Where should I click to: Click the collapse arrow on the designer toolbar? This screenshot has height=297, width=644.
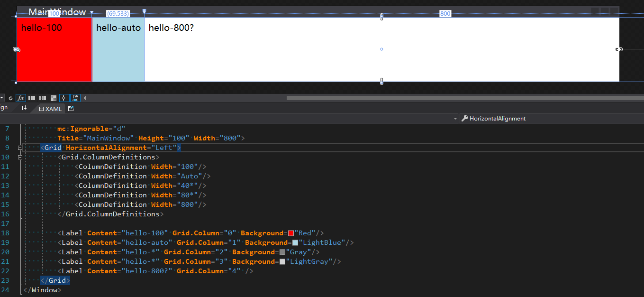click(x=84, y=98)
